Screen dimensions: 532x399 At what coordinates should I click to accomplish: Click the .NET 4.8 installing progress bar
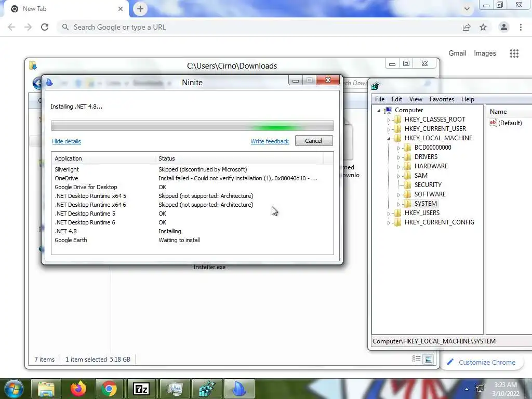click(x=192, y=126)
